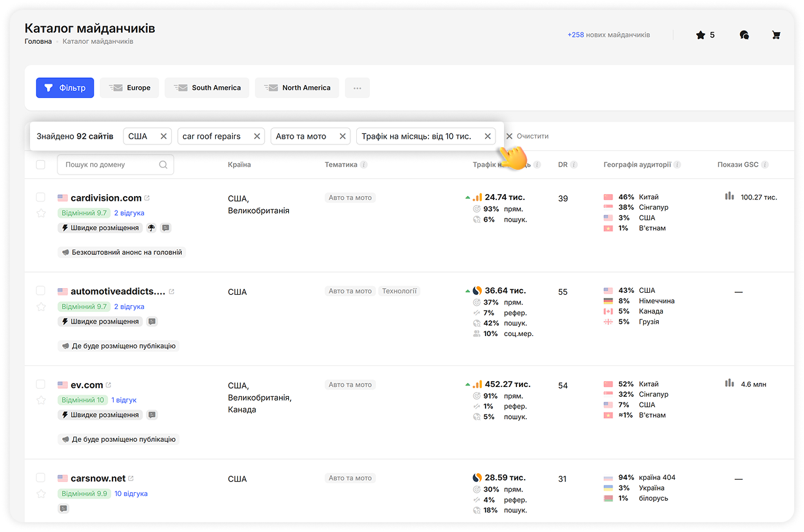
Task: Select the Europe preset tab
Action: [x=129, y=88]
